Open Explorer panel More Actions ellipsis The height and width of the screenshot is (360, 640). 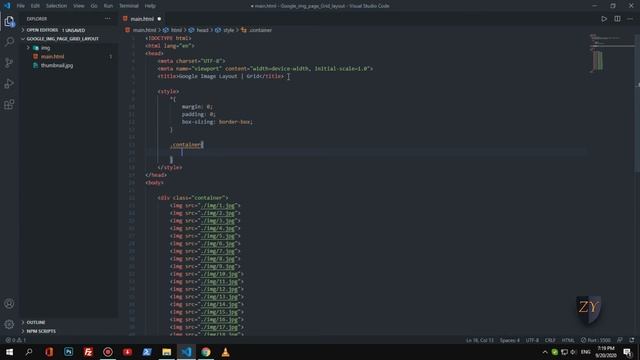click(x=107, y=19)
